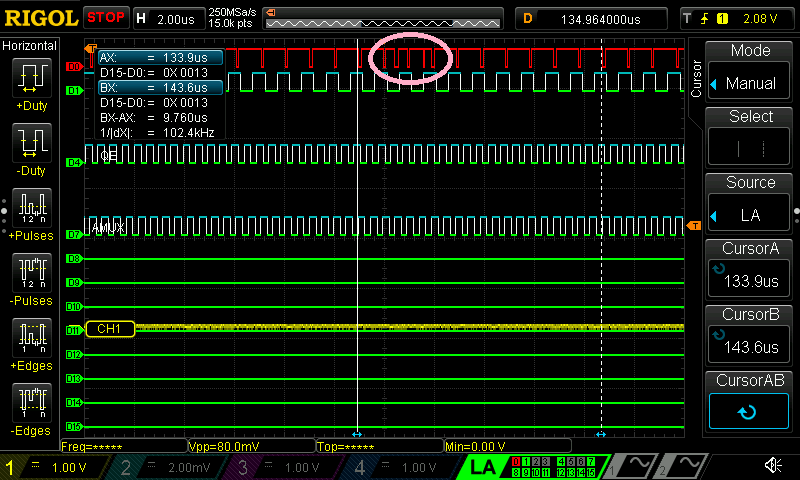Select the -Duty measurement icon

click(34, 145)
